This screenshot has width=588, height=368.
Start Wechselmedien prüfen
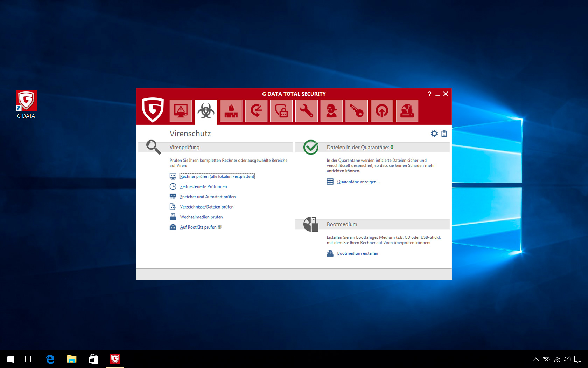click(201, 217)
